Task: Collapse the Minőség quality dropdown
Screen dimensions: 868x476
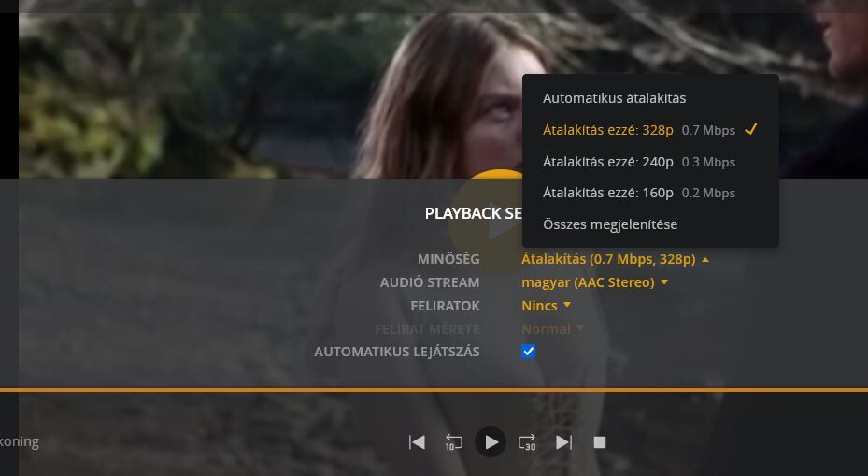Action: coord(615,259)
